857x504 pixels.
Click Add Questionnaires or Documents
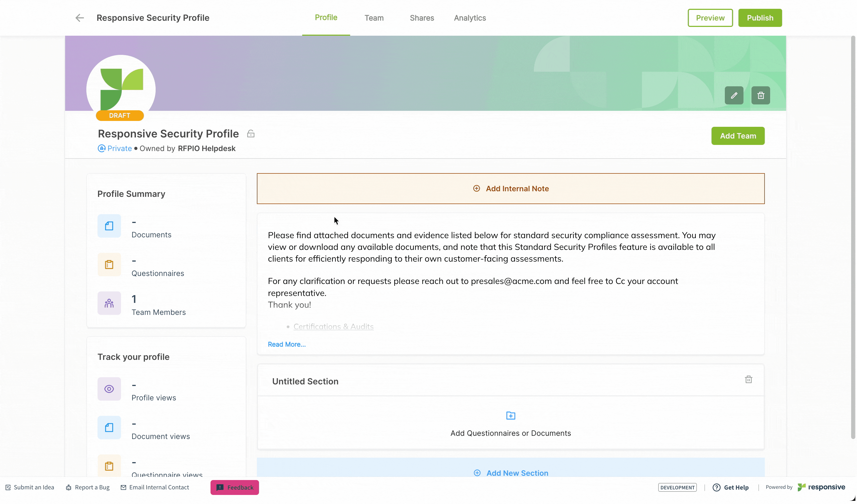click(511, 433)
